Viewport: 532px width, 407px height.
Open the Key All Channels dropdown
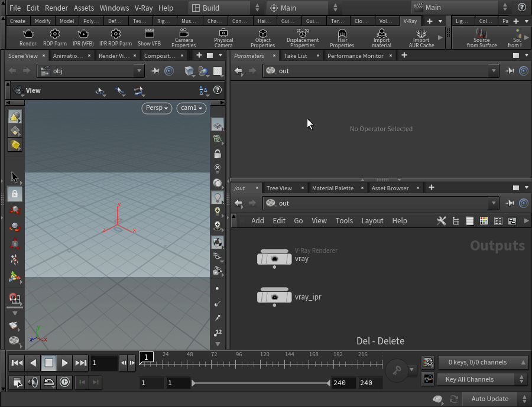481,379
